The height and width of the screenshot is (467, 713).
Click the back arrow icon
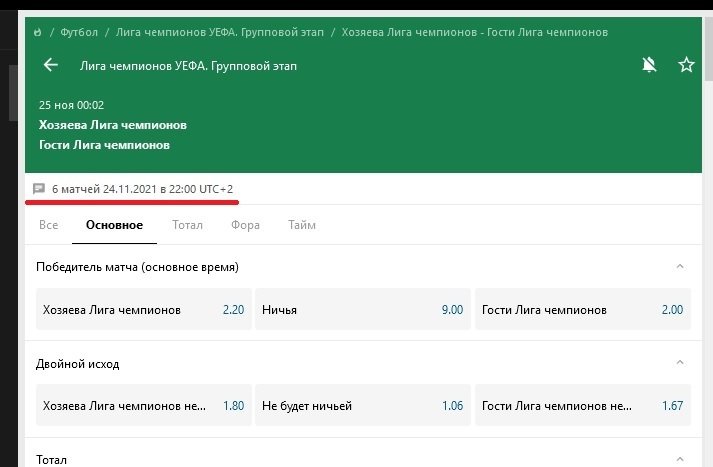point(51,66)
